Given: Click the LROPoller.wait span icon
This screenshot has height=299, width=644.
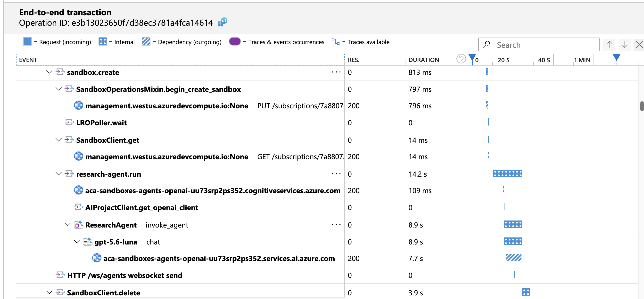Looking at the screenshot, I should (69, 122).
